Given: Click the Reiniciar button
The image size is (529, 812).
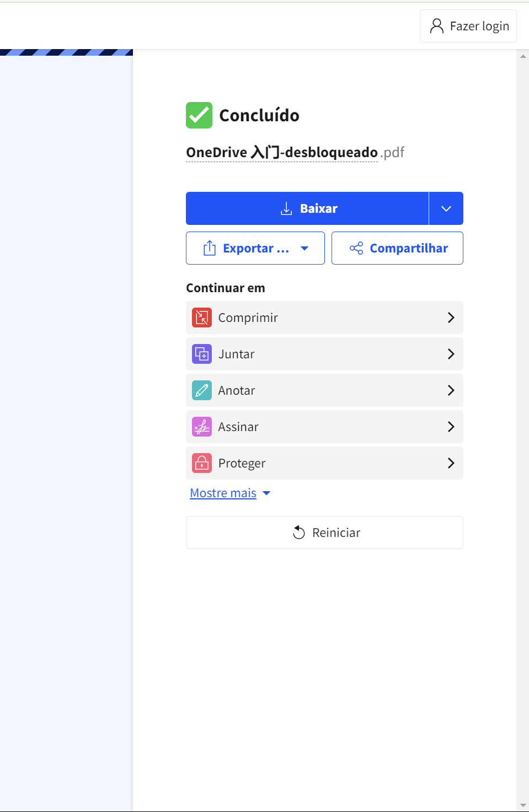Looking at the screenshot, I should (324, 533).
